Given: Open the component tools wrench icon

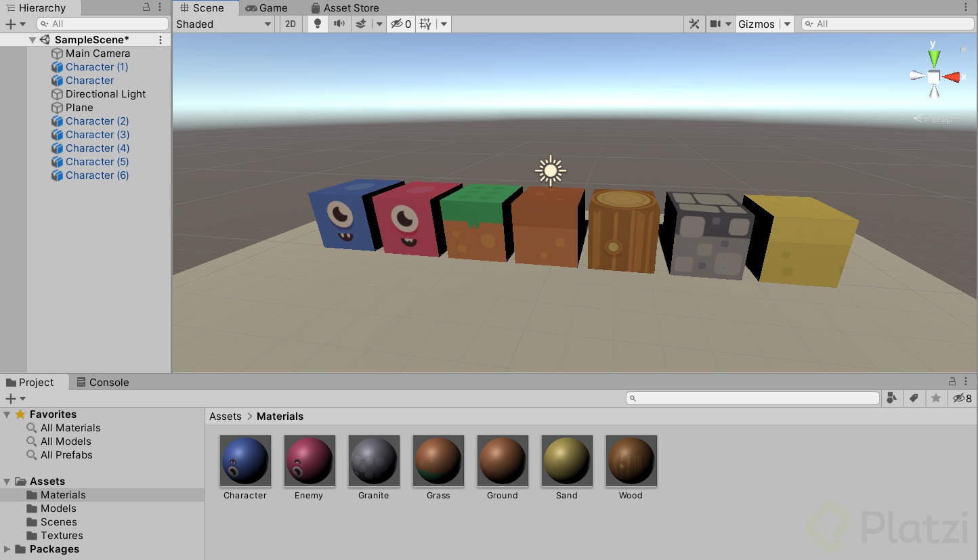Looking at the screenshot, I should tap(694, 24).
